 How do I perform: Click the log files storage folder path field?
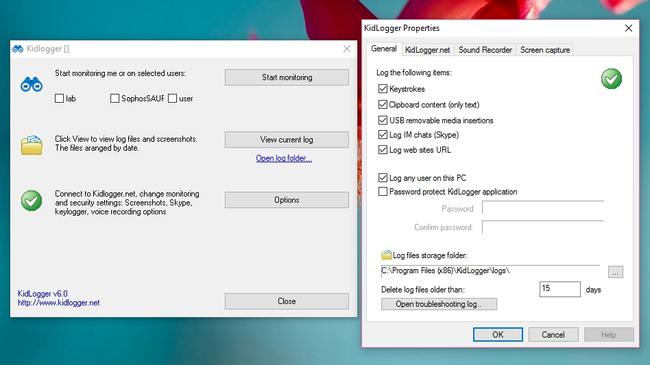490,271
